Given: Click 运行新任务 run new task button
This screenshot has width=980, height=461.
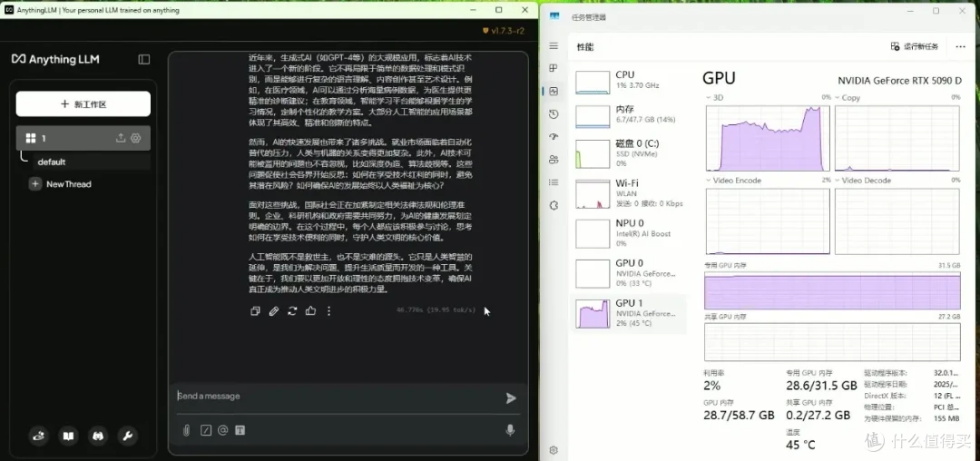Looking at the screenshot, I should click(x=915, y=47).
